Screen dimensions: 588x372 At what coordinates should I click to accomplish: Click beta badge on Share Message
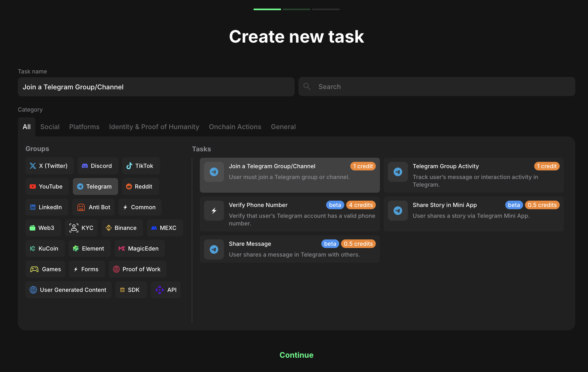[330, 244]
